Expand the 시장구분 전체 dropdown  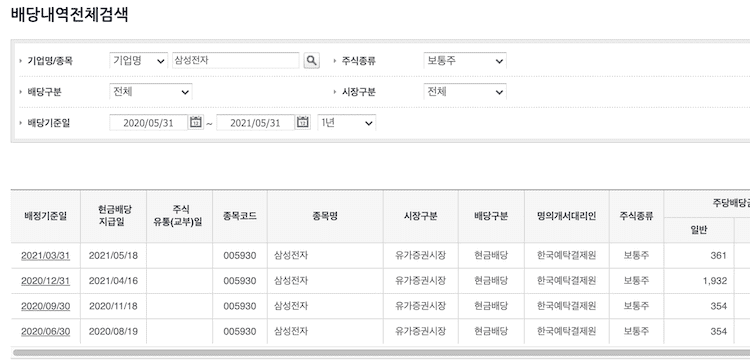[465, 92]
